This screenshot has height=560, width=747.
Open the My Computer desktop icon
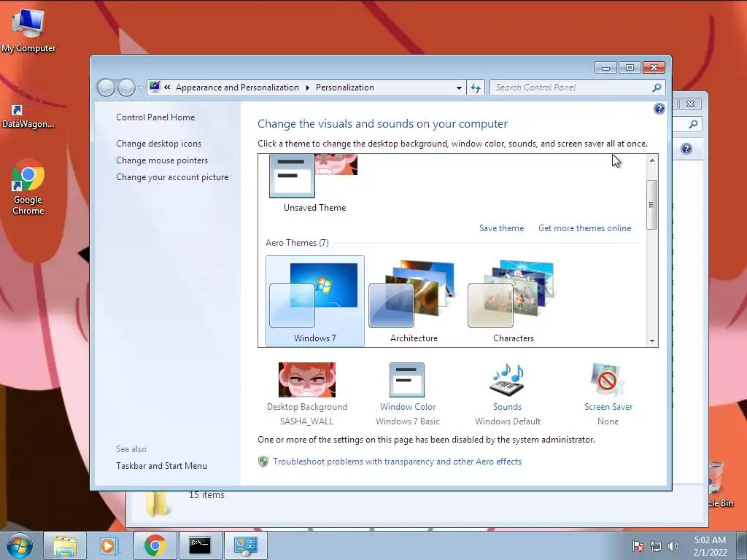(x=28, y=29)
